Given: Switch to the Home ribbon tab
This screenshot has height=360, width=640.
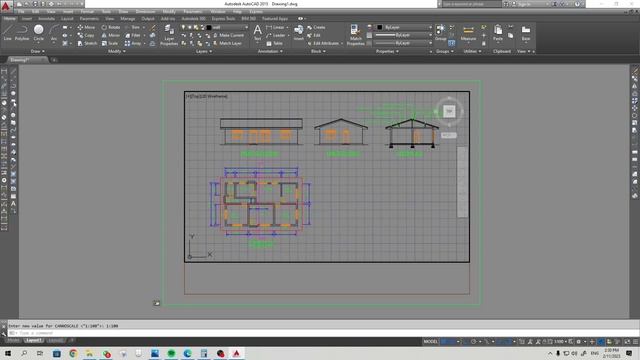Looking at the screenshot, I should pos(9,19).
